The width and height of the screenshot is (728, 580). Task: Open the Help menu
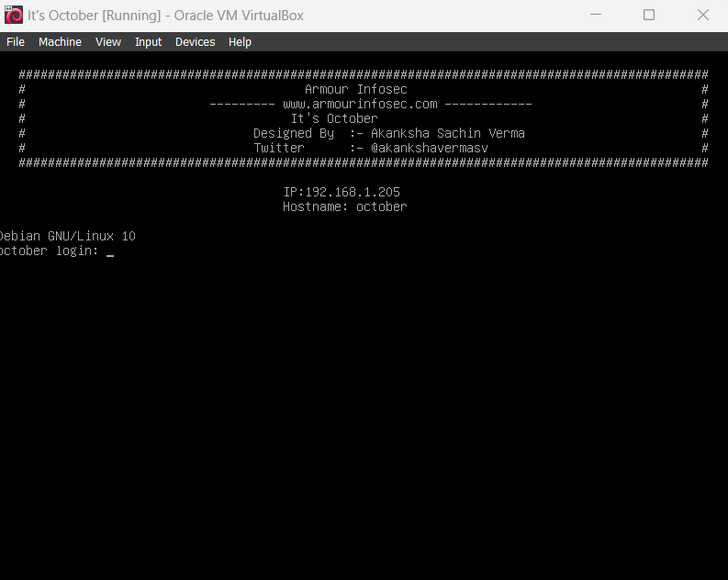click(240, 42)
